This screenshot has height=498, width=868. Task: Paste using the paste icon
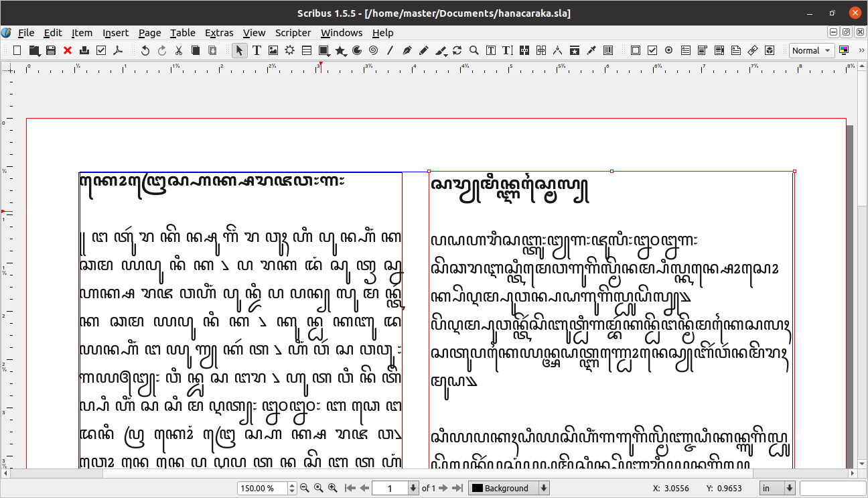pos(212,50)
